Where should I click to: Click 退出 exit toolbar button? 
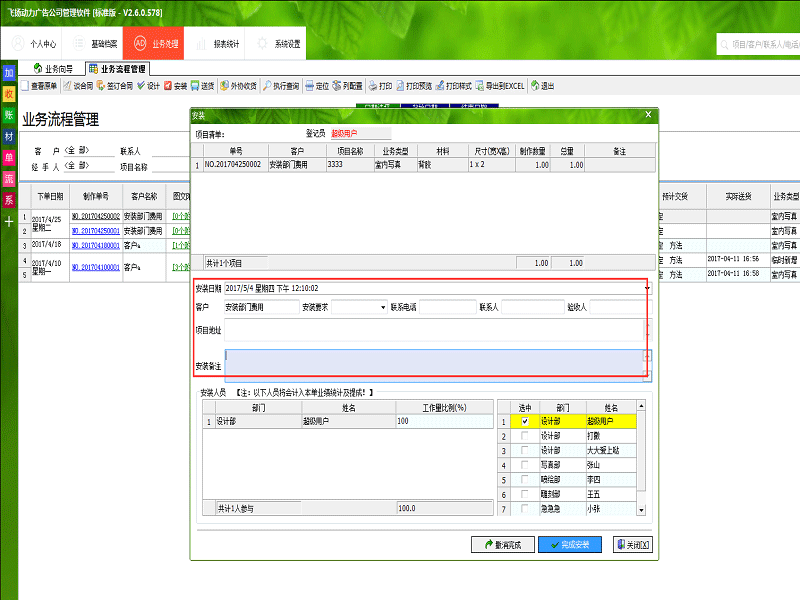tap(542, 86)
